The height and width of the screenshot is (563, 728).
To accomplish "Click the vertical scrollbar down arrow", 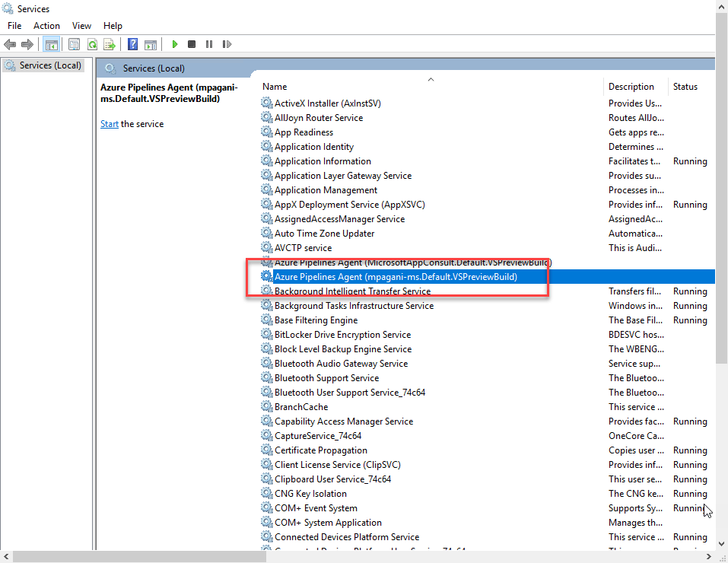I will pos(721,543).
